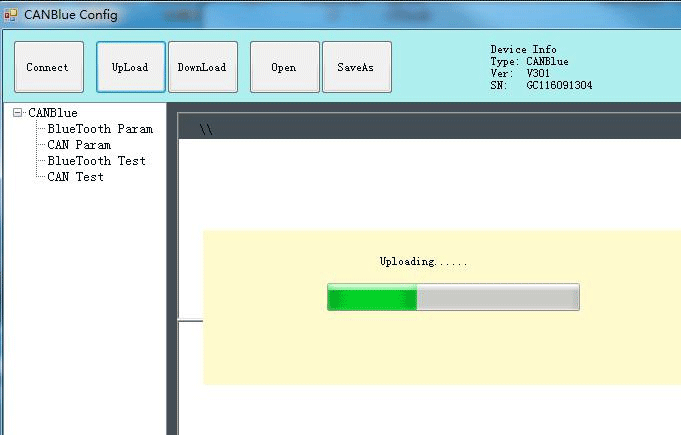This screenshot has height=435, width=681.
Task: Choose the CAN Test tree item
Action: pyautogui.click(x=75, y=177)
